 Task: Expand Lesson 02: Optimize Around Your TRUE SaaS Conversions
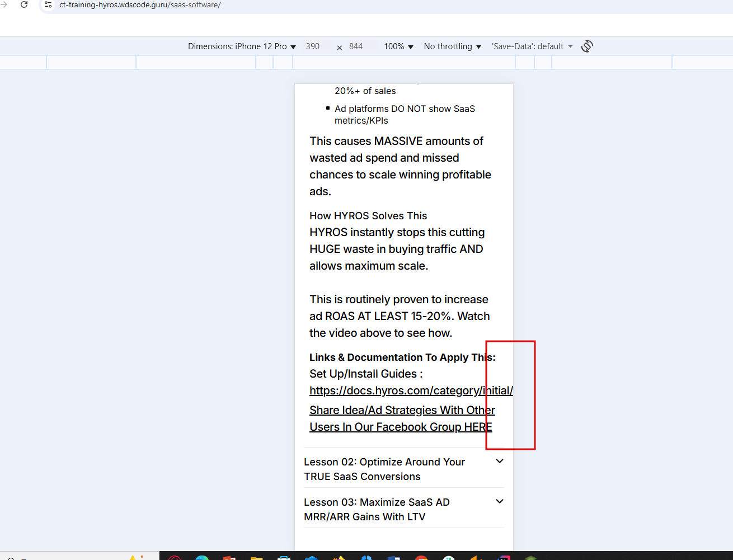(404, 469)
